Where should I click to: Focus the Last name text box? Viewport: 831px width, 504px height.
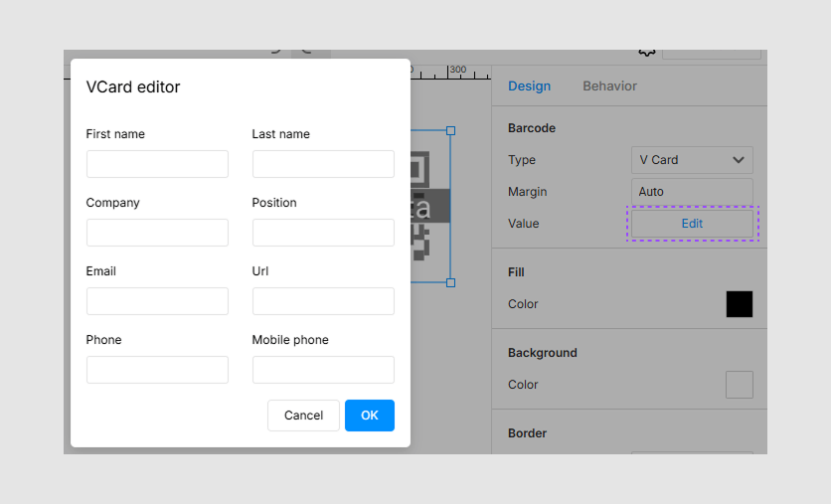coord(323,164)
